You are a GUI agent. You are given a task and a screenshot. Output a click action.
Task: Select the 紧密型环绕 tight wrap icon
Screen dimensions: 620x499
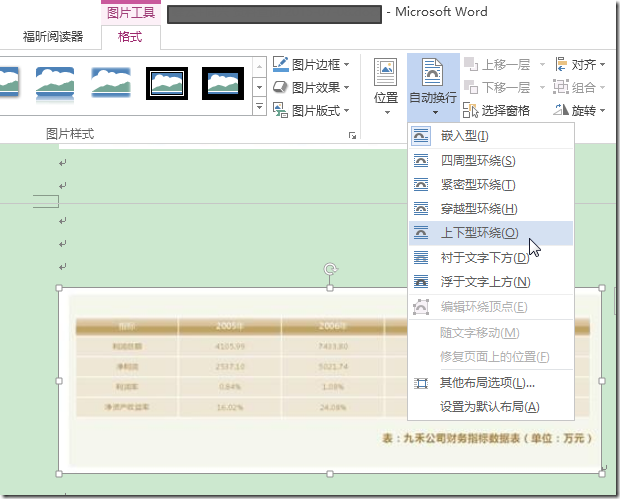pyautogui.click(x=421, y=185)
